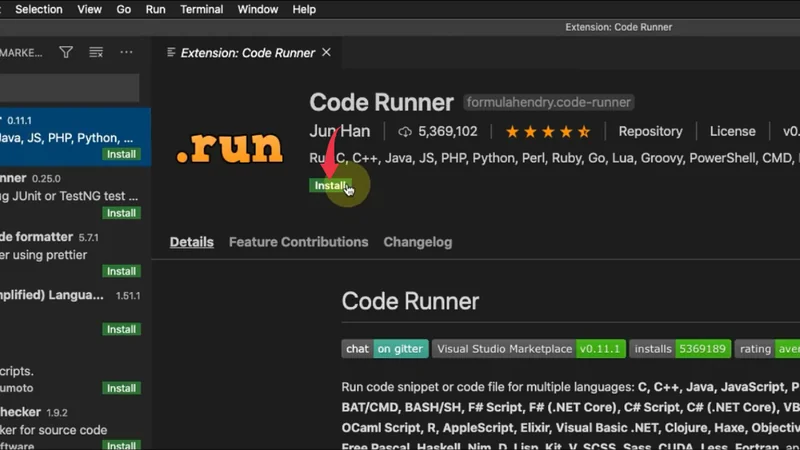Switch to the Feature Contributions tab
Screen dimensions: 800x450
298,242
